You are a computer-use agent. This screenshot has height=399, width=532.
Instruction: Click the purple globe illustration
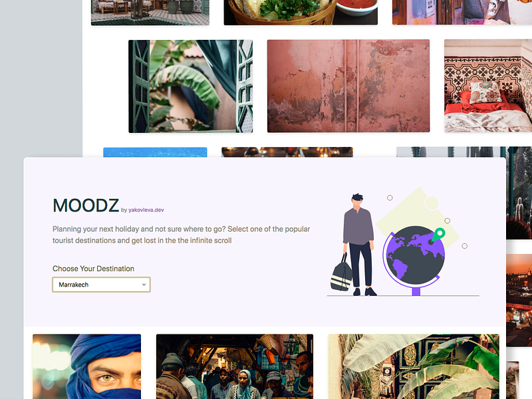[414, 259]
